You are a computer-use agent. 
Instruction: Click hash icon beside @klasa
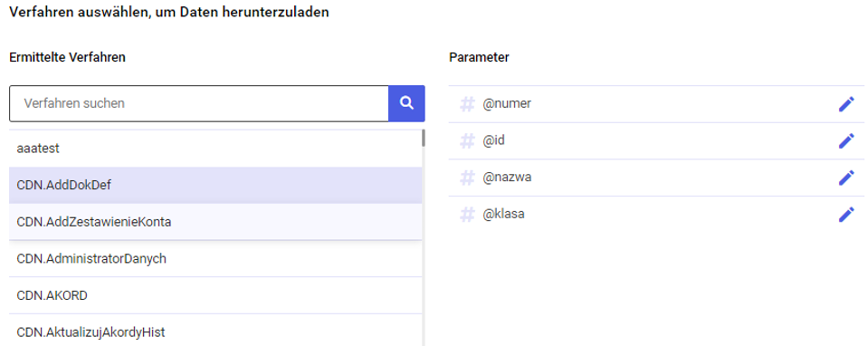[468, 215]
